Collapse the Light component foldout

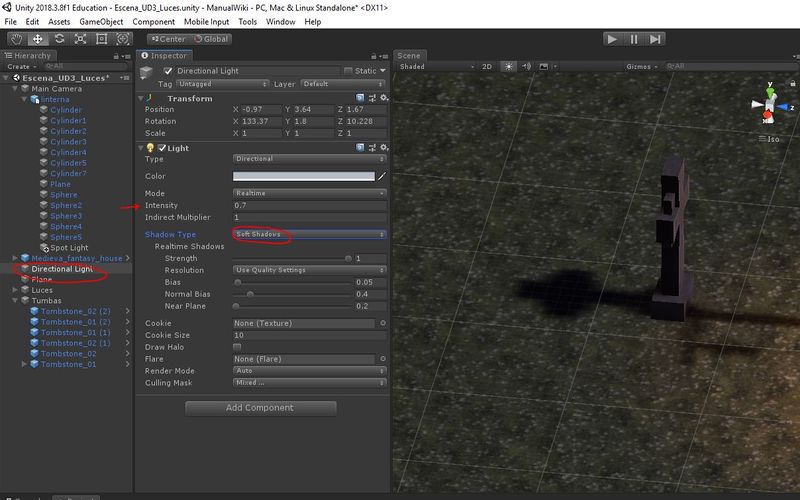[x=141, y=147]
